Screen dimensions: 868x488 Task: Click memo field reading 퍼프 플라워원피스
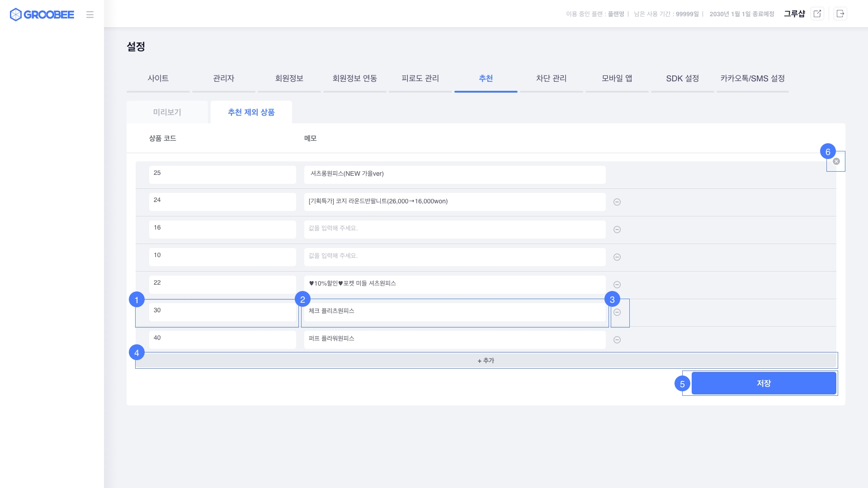[x=454, y=339]
